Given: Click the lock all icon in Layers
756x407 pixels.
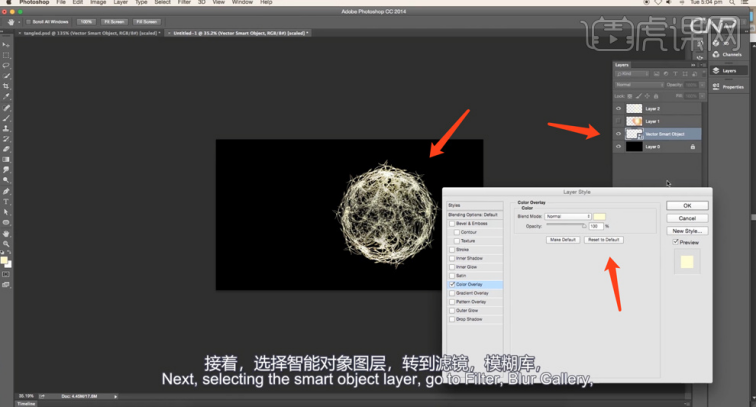Looking at the screenshot, I should [x=656, y=96].
